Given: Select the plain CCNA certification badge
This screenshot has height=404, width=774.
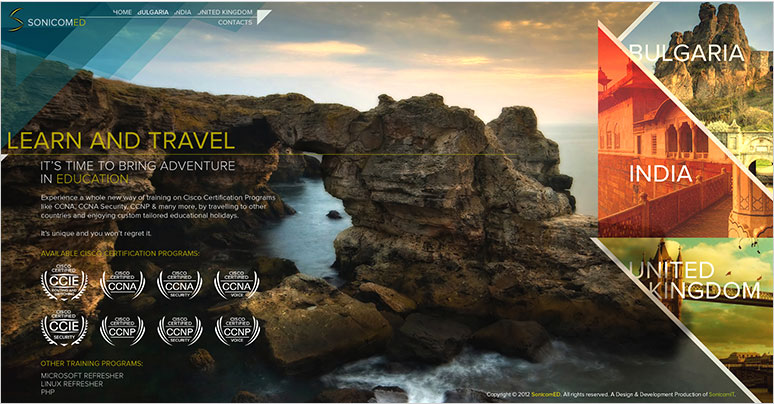Looking at the screenshot, I should coord(122,284).
